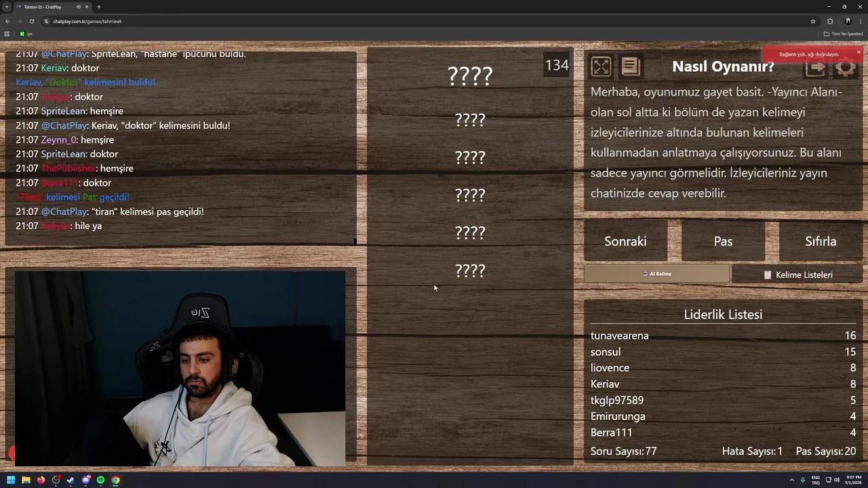Viewport: 868px width, 488px height.
Task: Dismiss the "Bağlantı yok" connection notification
Action: (x=859, y=52)
